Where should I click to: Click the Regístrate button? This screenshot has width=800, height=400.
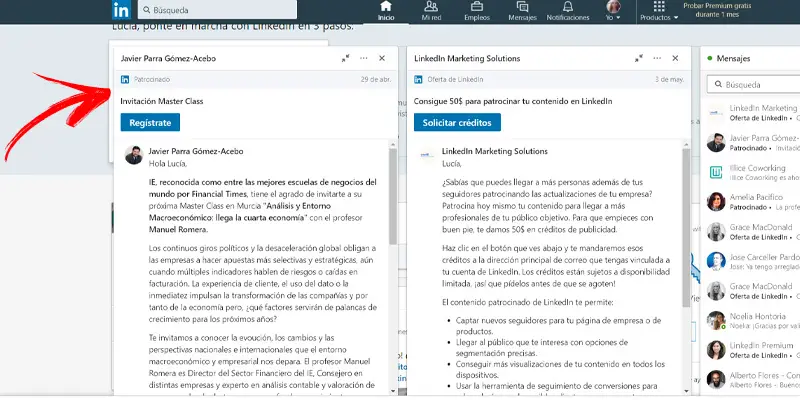point(150,122)
